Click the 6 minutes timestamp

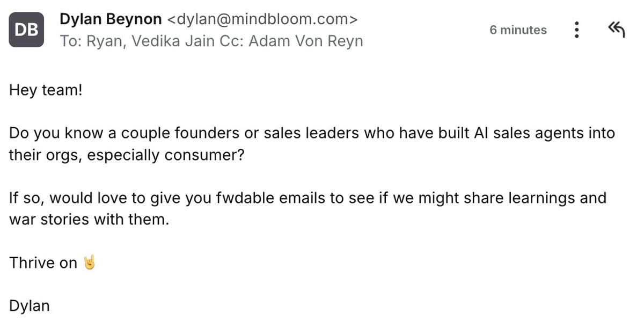(x=517, y=31)
